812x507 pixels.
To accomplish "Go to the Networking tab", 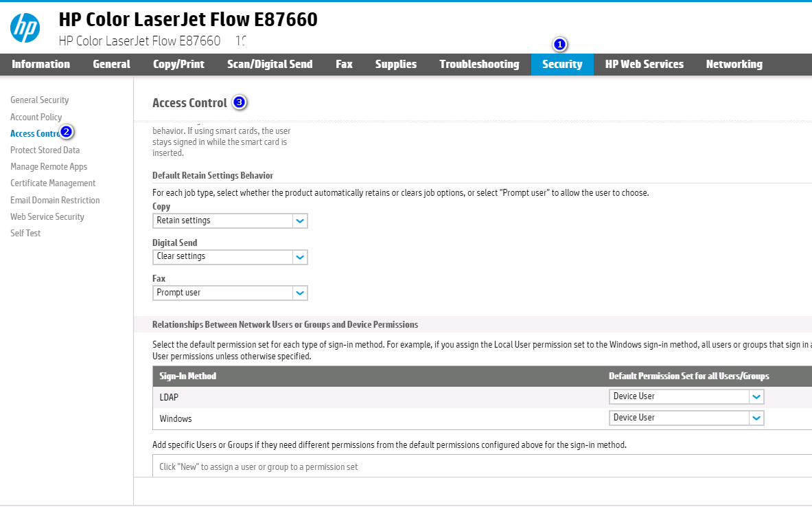I will pyautogui.click(x=734, y=64).
